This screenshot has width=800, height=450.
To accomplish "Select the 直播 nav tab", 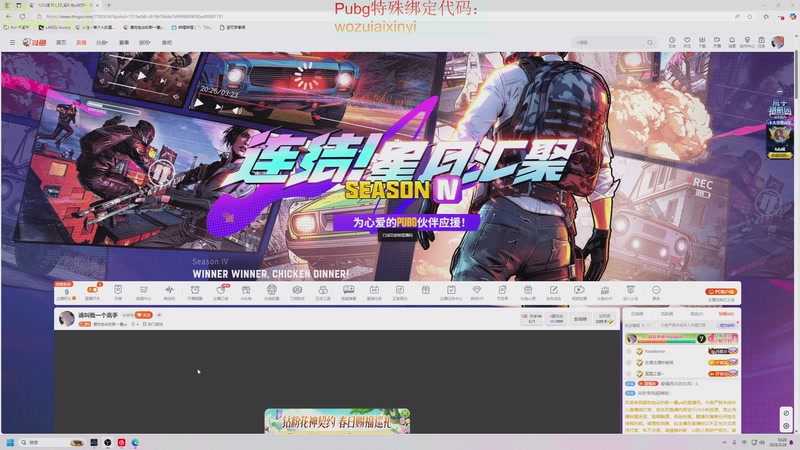I will point(81,42).
